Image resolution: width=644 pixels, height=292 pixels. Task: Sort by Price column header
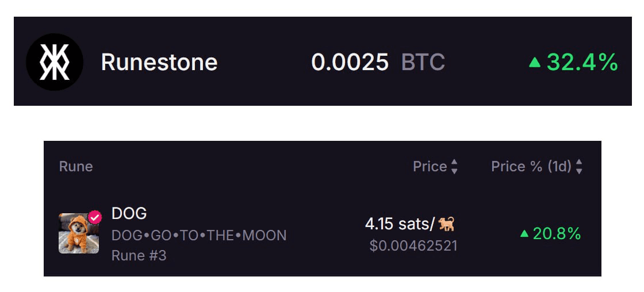tap(430, 166)
